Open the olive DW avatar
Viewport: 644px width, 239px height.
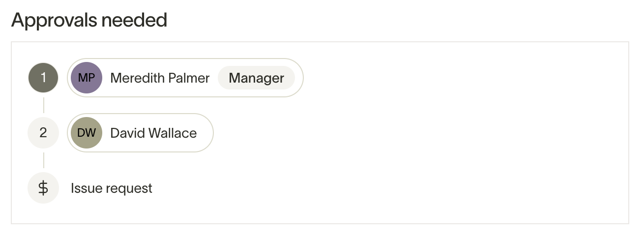click(x=87, y=133)
